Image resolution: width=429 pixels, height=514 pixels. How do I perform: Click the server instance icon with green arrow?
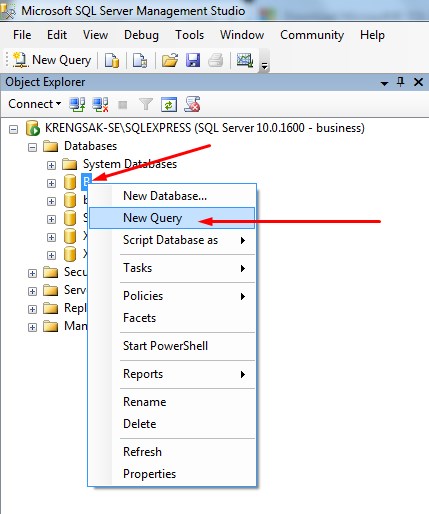click(x=33, y=128)
